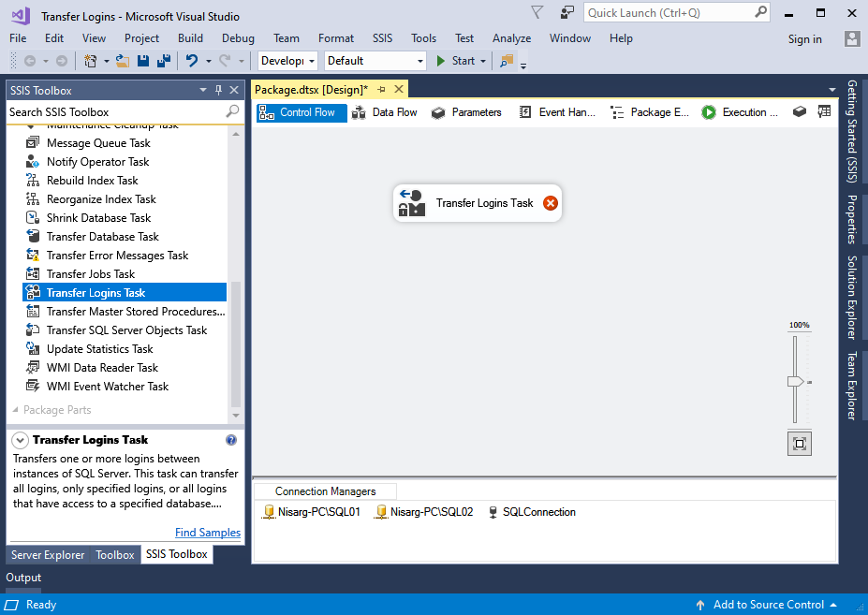Open the Solution Explorer side tab
The height and width of the screenshot is (615, 868).
(x=852, y=297)
